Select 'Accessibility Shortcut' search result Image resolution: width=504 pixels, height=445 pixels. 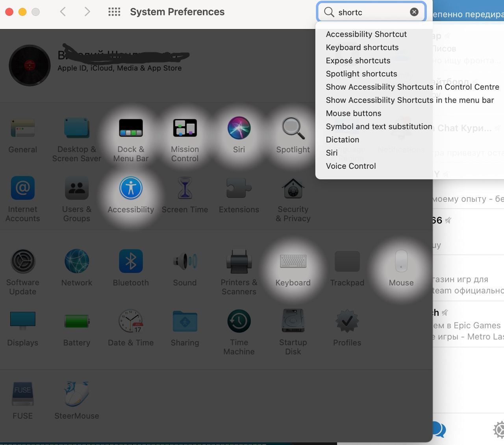pyautogui.click(x=366, y=34)
